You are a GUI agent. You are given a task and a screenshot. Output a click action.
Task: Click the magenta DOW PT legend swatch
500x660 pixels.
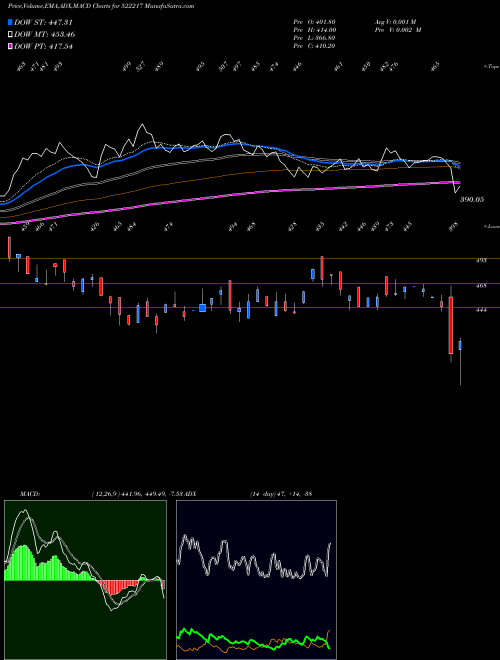click(10, 46)
